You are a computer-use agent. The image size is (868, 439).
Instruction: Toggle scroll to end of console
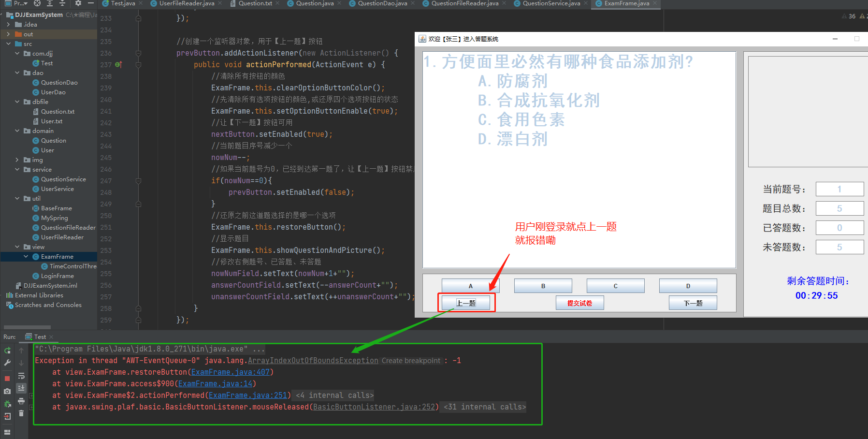click(21, 388)
